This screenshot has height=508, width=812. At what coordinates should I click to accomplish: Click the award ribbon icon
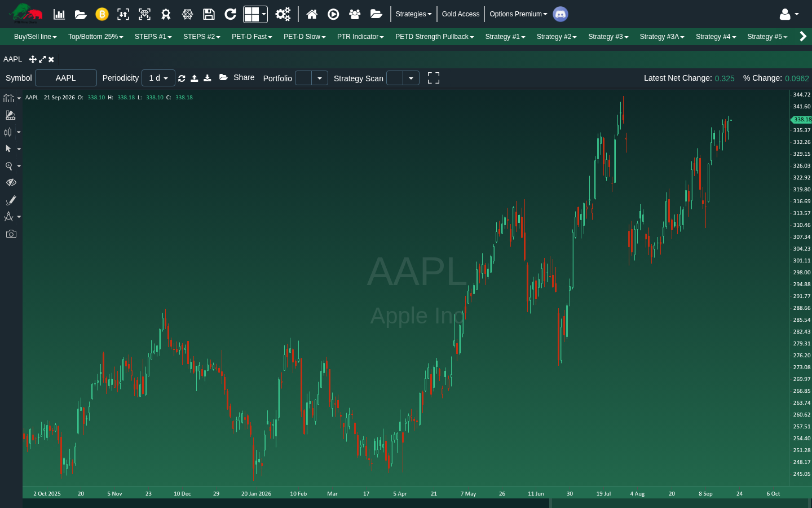166,14
